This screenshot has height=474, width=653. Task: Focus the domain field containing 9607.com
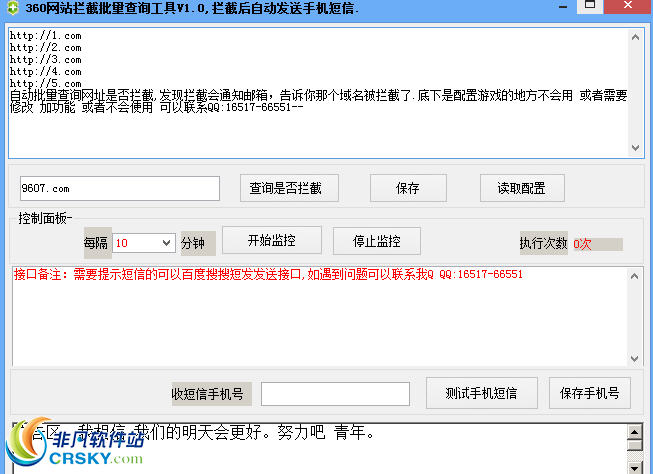120,189
